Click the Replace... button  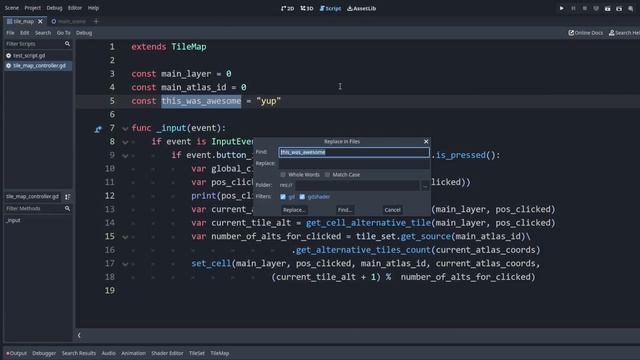point(294,210)
